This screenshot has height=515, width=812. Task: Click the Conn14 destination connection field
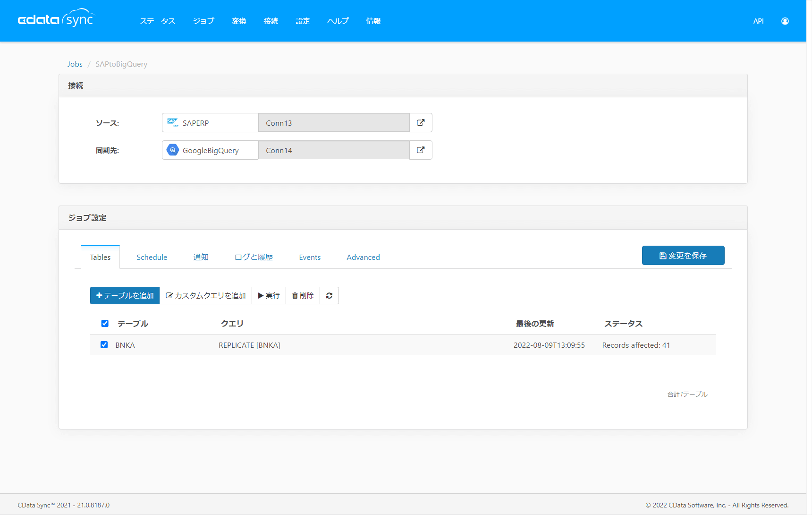coord(334,150)
